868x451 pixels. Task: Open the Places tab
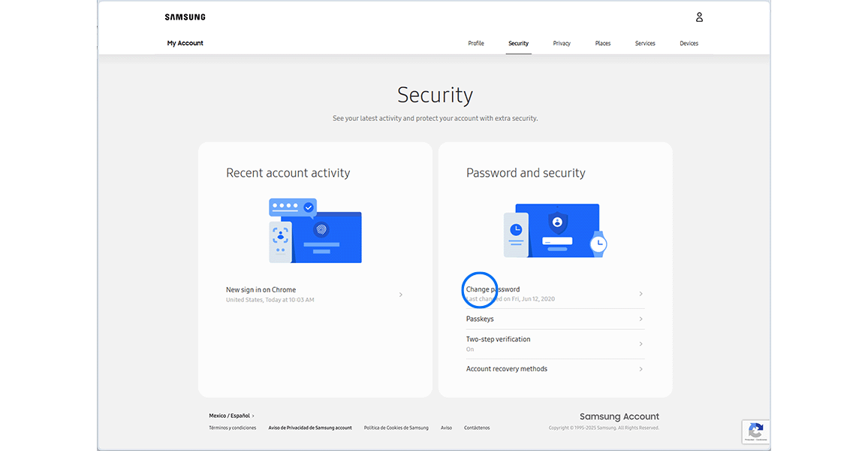(603, 43)
